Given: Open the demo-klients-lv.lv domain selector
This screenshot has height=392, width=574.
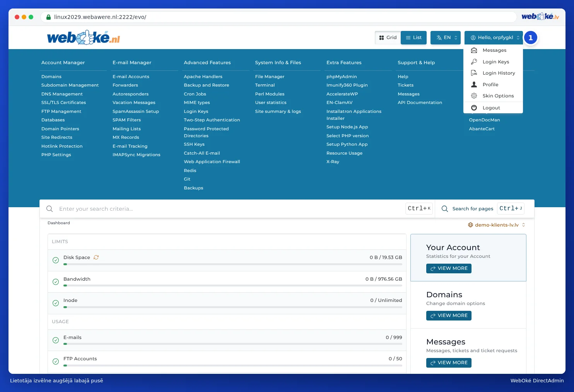Looking at the screenshot, I should 497,225.
